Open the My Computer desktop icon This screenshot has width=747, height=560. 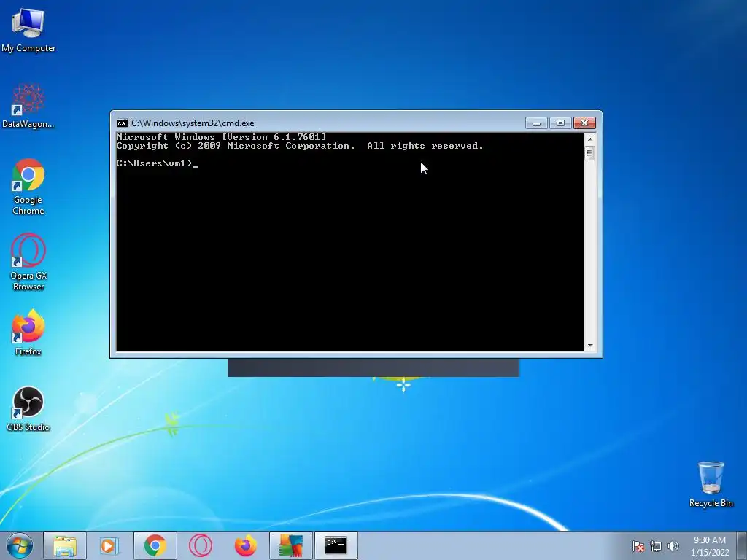(28, 29)
